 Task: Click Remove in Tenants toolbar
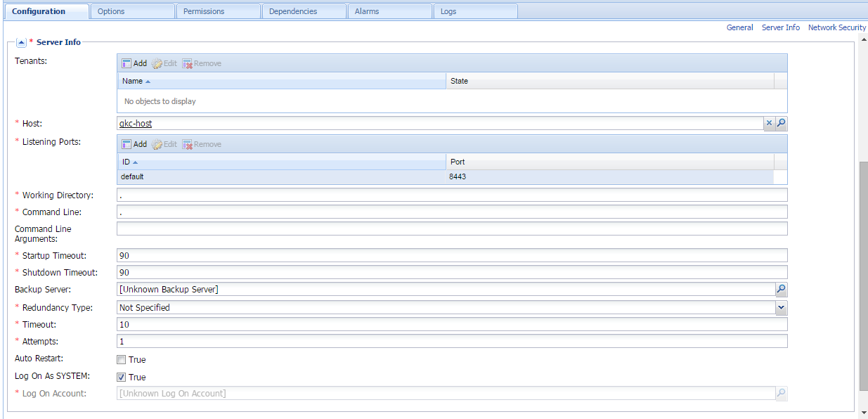click(202, 63)
